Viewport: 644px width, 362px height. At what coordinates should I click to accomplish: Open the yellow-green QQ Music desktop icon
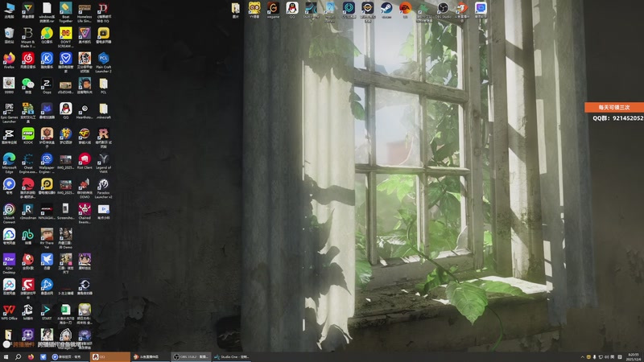click(47, 35)
